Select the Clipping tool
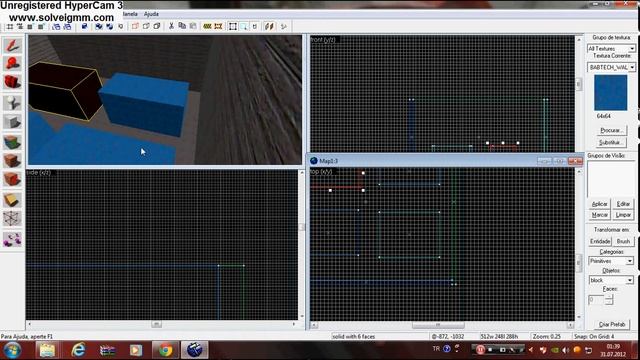Screen dimensions: 640x360 [12, 199]
